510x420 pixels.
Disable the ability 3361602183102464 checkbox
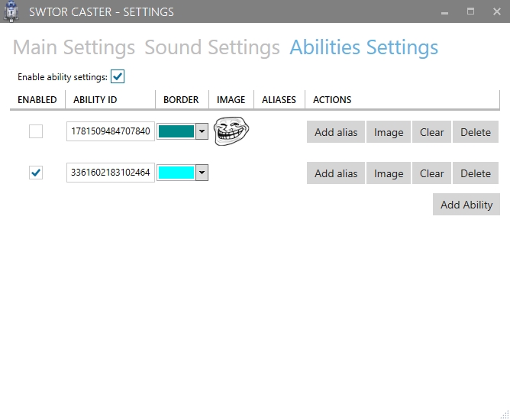pos(36,173)
